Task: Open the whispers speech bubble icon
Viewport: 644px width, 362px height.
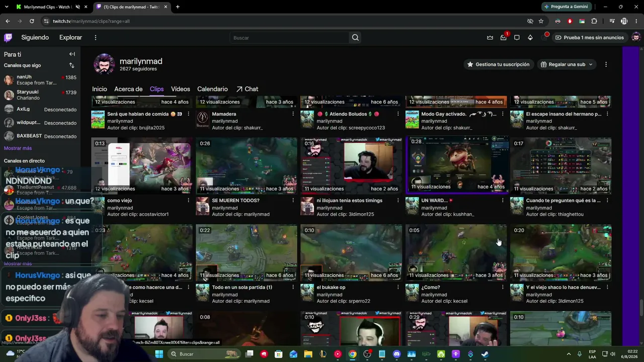Action: click(517, 38)
